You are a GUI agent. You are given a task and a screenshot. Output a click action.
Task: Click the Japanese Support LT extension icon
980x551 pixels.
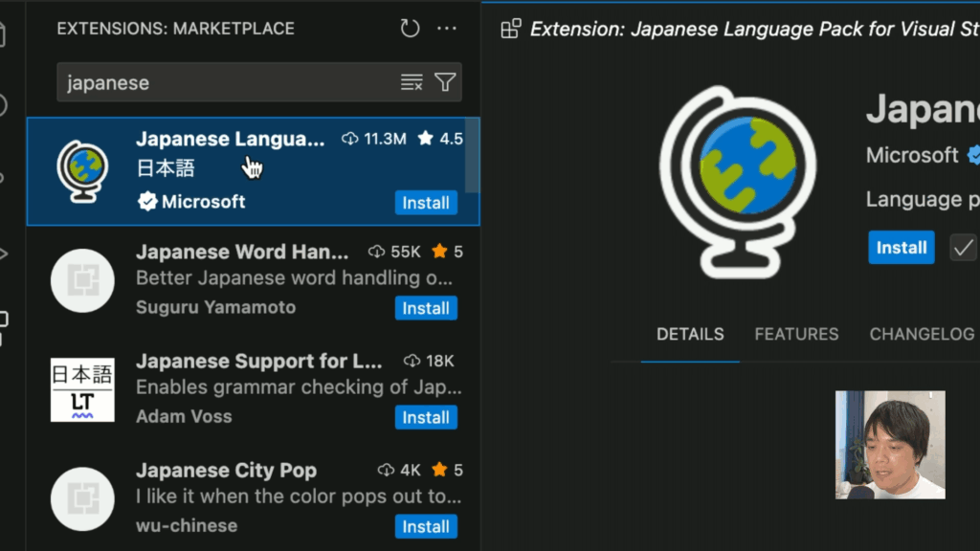tap(82, 390)
